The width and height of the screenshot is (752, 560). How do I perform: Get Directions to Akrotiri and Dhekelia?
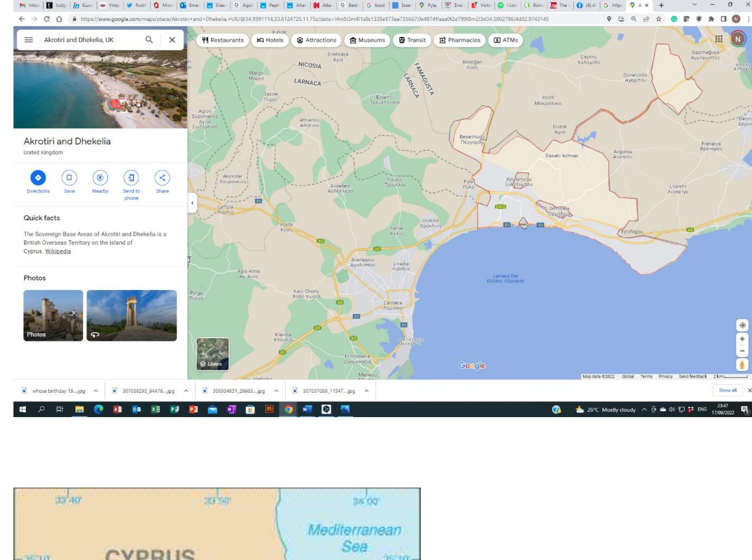tap(38, 178)
